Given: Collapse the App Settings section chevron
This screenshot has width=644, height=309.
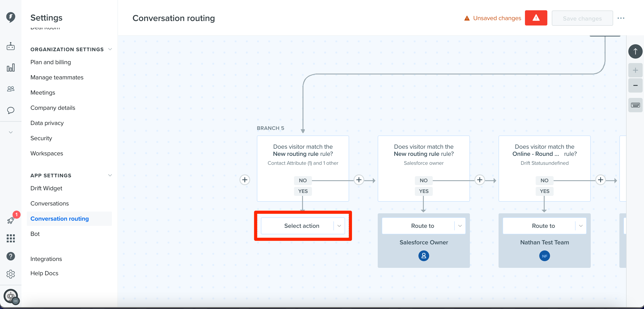Looking at the screenshot, I should (x=110, y=175).
